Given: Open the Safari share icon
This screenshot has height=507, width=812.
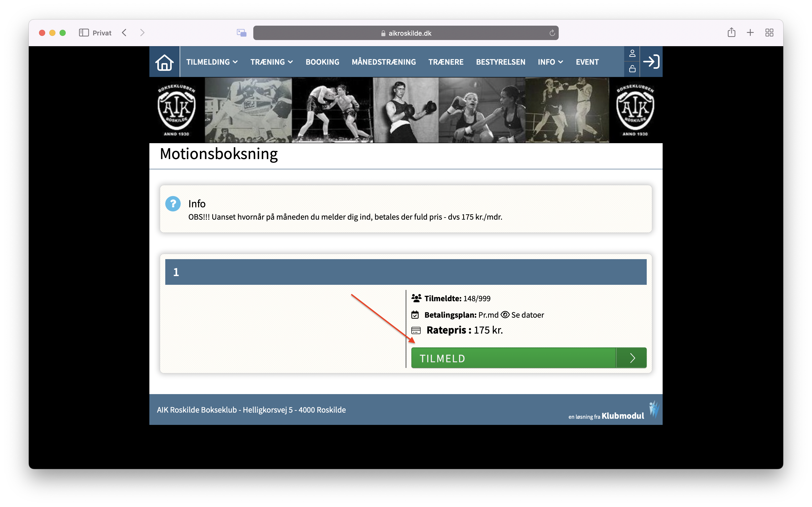Looking at the screenshot, I should pos(731,33).
